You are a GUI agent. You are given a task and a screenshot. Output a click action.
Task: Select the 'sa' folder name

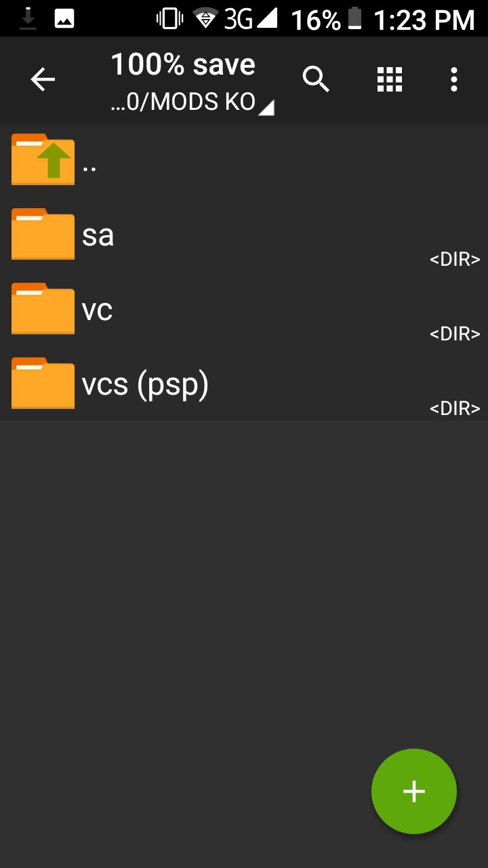98,235
